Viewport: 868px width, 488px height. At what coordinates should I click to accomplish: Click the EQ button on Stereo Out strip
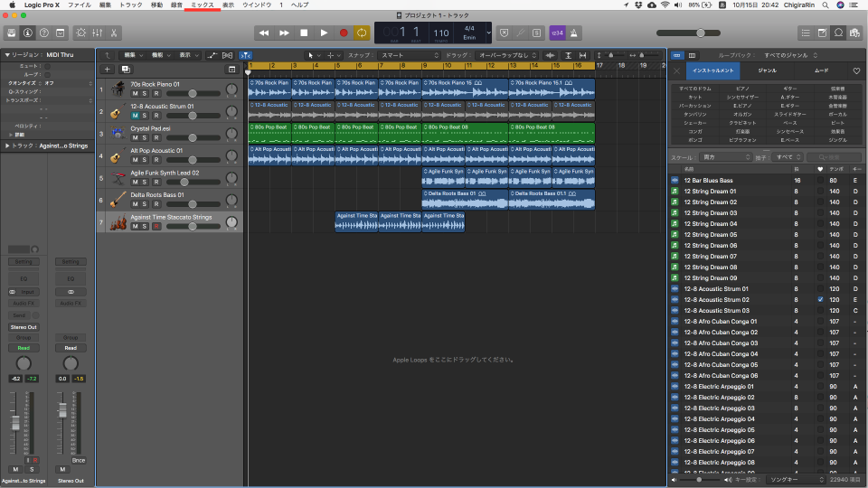71,279
